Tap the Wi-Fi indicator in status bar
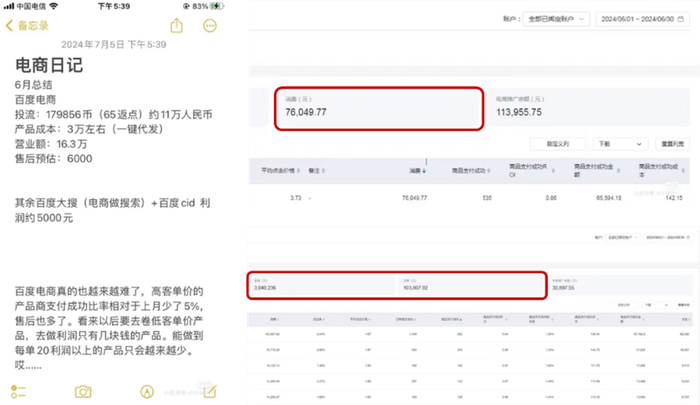Screen dimensions: 700x405 (54, 6)
